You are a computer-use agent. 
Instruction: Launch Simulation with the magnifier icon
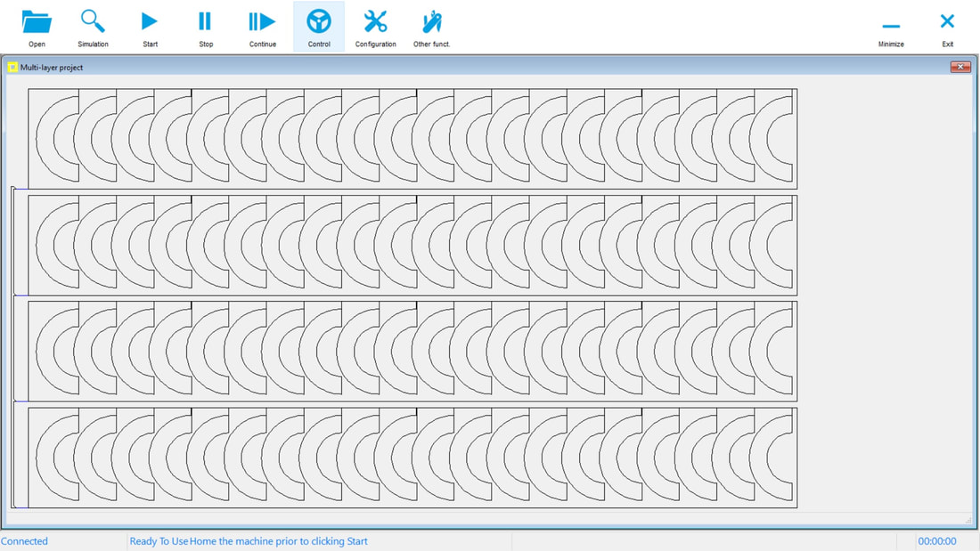tap(93, 27)
